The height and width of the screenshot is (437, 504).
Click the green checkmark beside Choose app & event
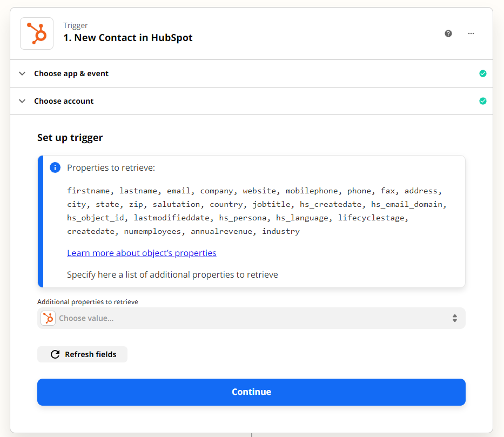tap(482, 73)
